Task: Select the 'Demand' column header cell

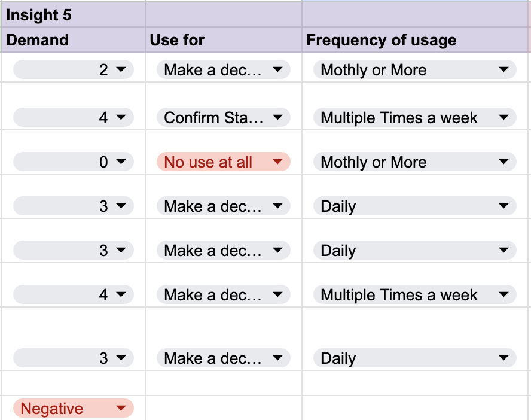Action: coord(74,40)
